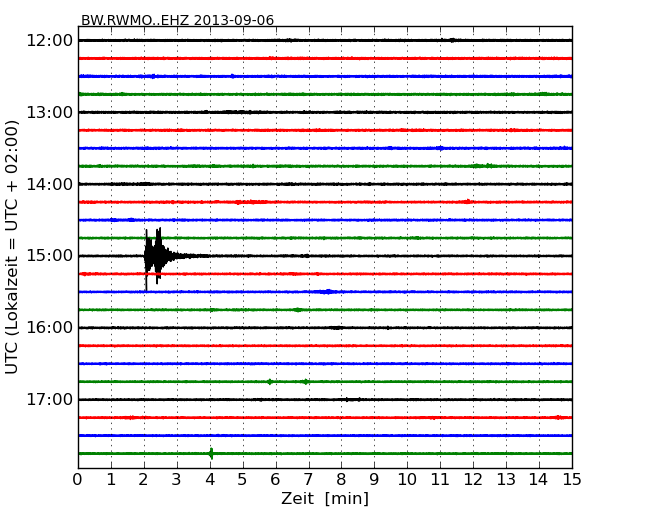The width and height of the screenshot is (650, 520).
Task: Click the x-axis tick label 4
Action: tap(210, 480)
